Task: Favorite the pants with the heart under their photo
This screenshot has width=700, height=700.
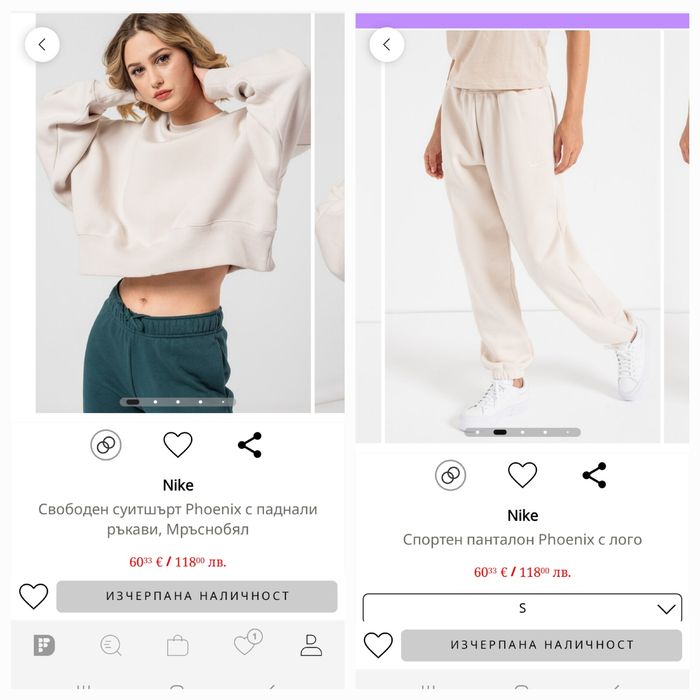Action: coord(522,475)
